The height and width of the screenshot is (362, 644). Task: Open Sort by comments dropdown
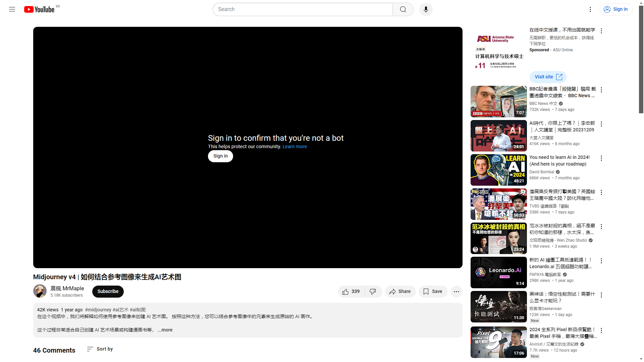click(100, 349)
